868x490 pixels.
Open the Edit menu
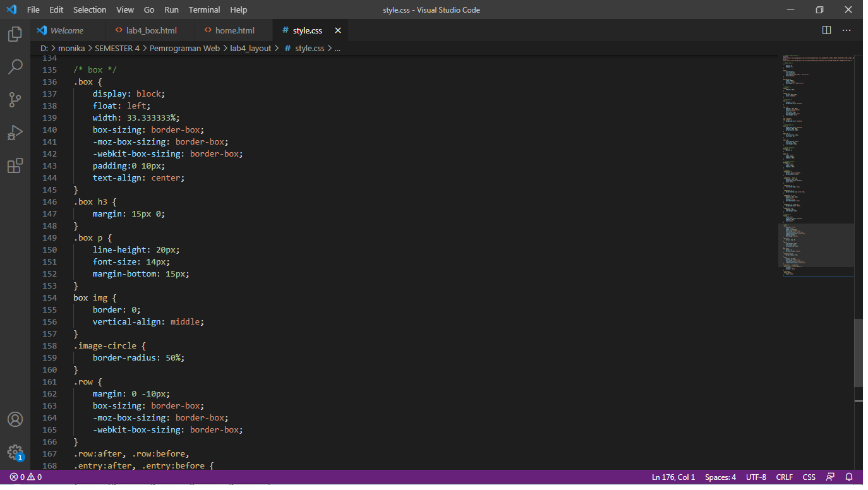(56, 10)
